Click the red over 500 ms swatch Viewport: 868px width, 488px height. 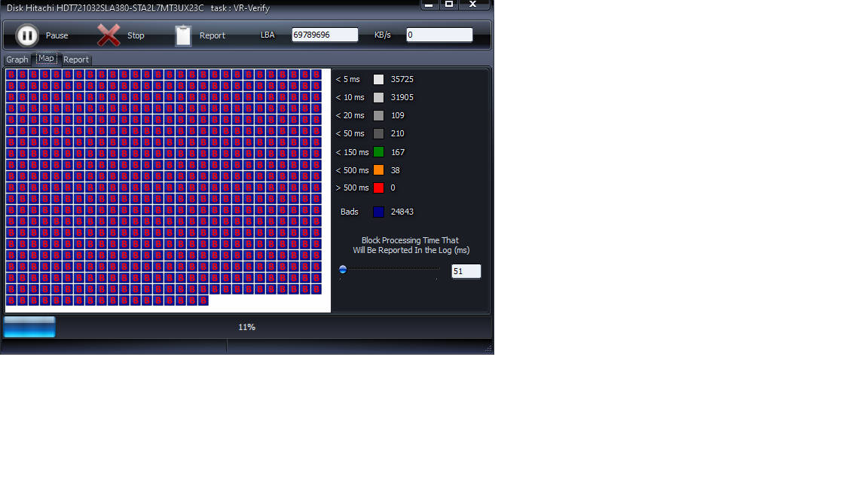(x=379, y=188)
